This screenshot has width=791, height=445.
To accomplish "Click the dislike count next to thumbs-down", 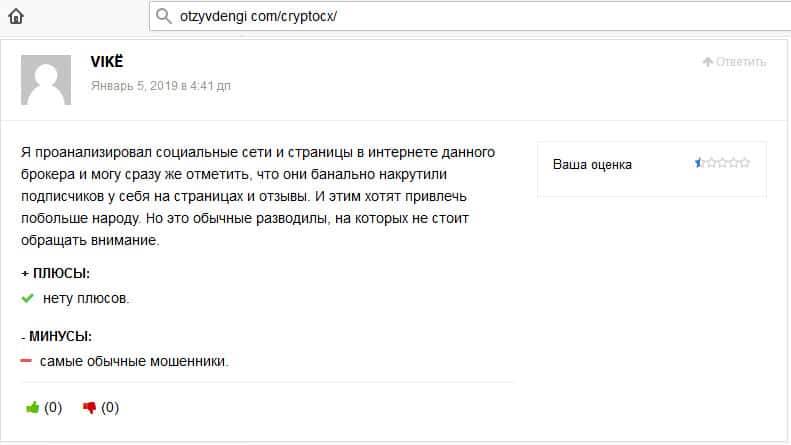I will click(x=110, y=408).
